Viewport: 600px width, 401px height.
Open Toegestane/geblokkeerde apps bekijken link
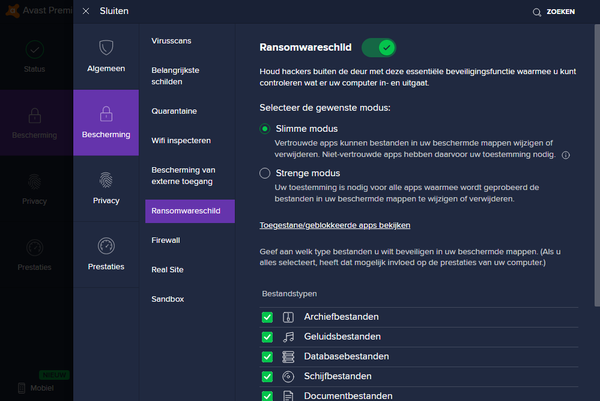[334, 225]
